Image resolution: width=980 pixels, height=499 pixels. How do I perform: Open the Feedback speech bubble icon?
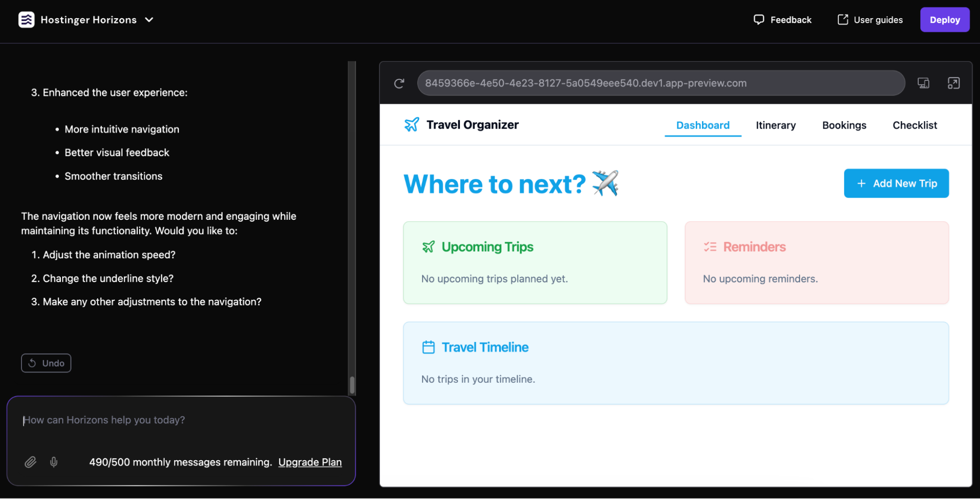758,19
